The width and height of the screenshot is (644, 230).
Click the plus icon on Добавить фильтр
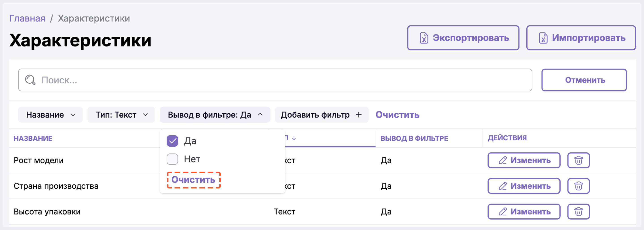[x=359, y=115]
